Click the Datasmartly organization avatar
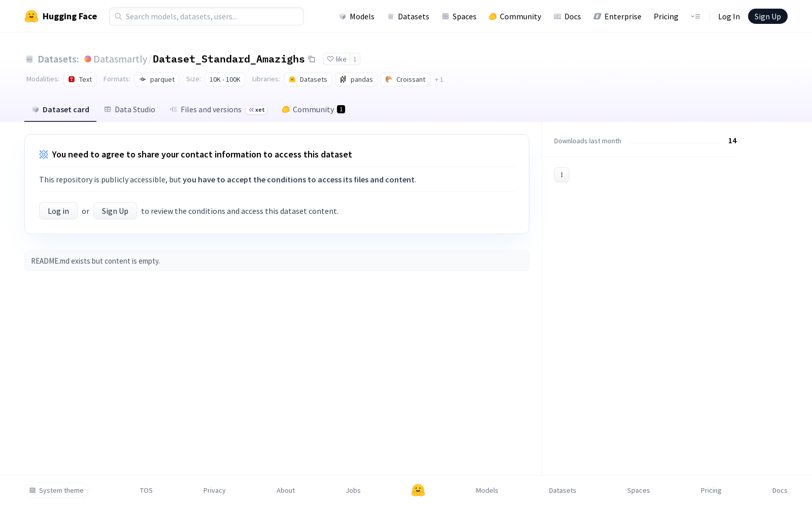This screenshot has width=812, height=508. tap(88, 59)
